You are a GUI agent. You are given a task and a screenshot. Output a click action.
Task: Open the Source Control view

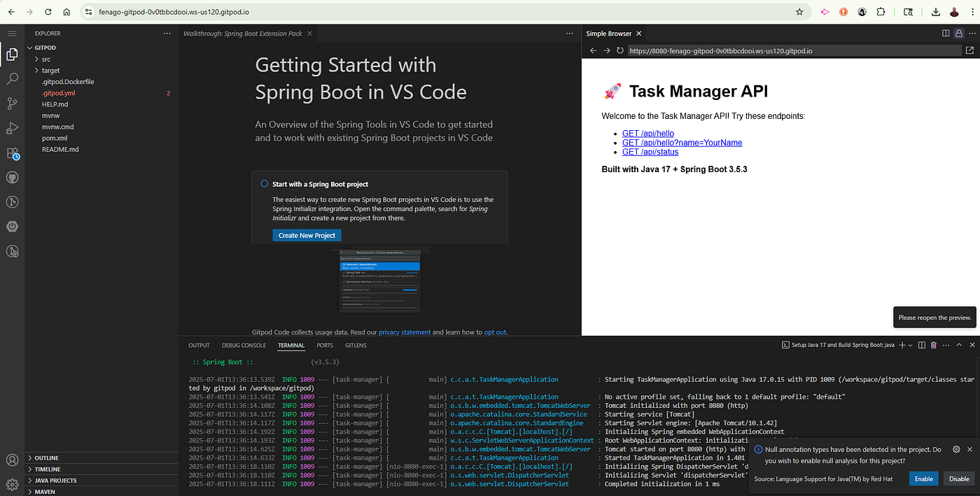[x=12, y=104]
